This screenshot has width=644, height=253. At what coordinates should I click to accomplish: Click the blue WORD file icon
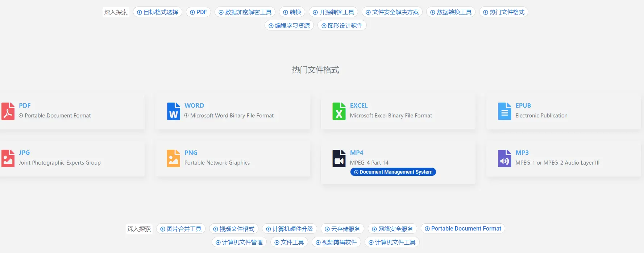(174, 111)
